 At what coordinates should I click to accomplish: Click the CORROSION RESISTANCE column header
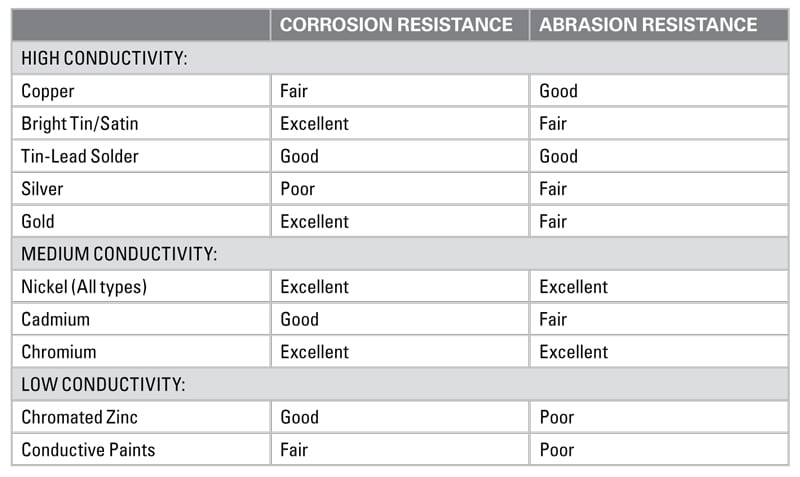pyautogui.click(x=399, y=24)
